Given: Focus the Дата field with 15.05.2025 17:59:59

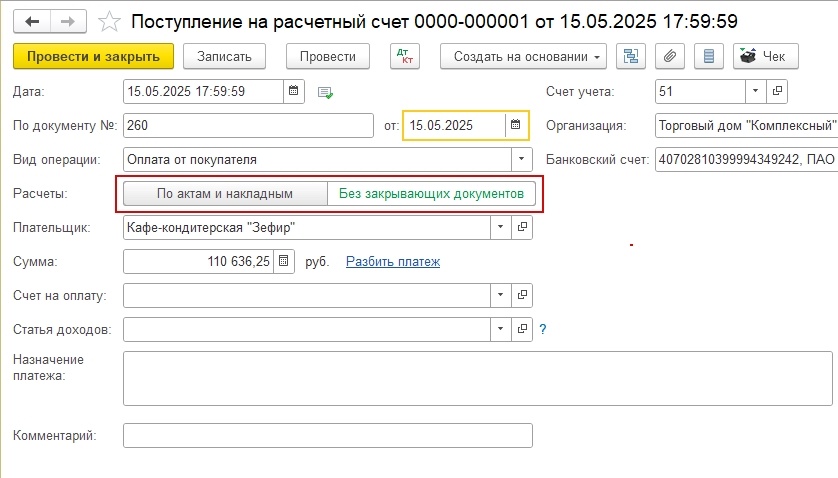Looking at the screenshot, I should [x=203, y=91].
